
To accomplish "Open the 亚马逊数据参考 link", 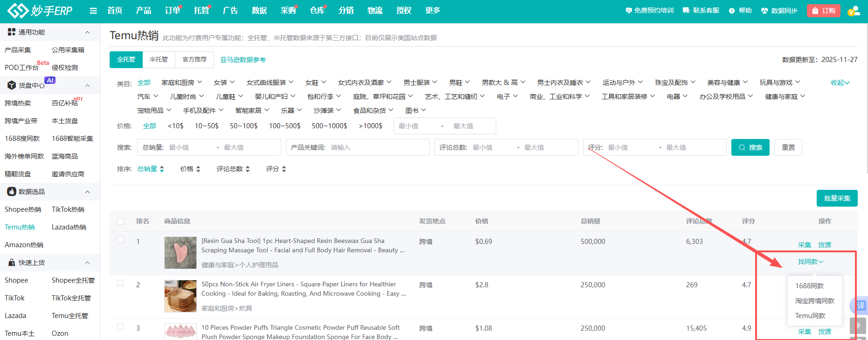I will pos(243,60).
